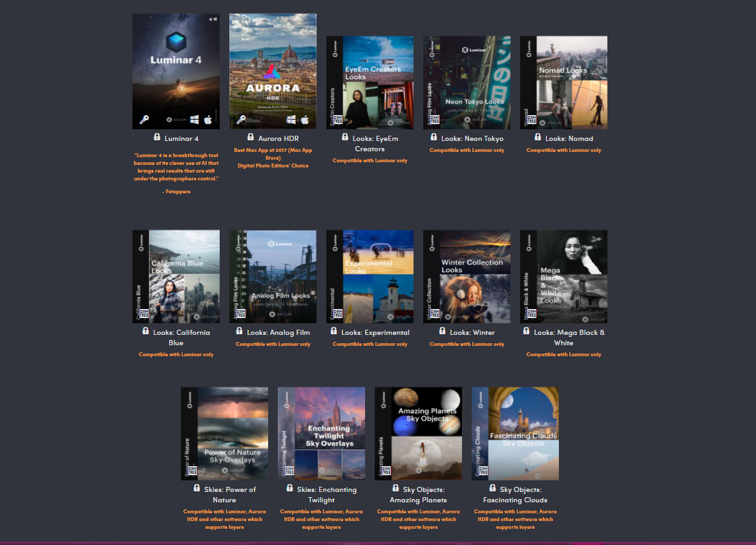756x545 pixels.
Task: Click the DRM-free badge on Fascinating Clouds cover
Action: tap(483, 471)
